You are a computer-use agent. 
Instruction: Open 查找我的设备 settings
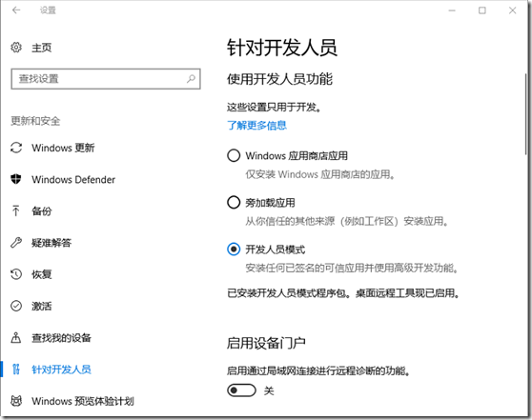click(61, 338)
